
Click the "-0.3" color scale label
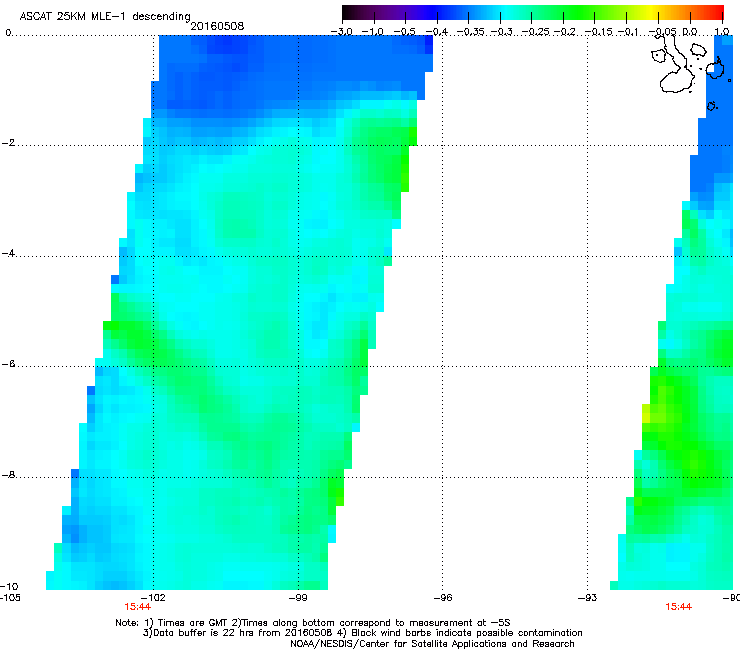pos(502,32)
